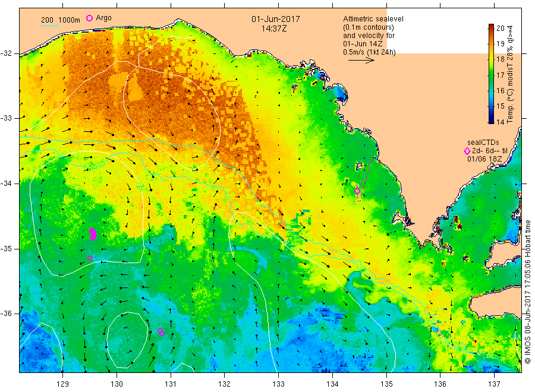
Task: Click the sealCTDs legend diamond marker
Action: point(467,151)
